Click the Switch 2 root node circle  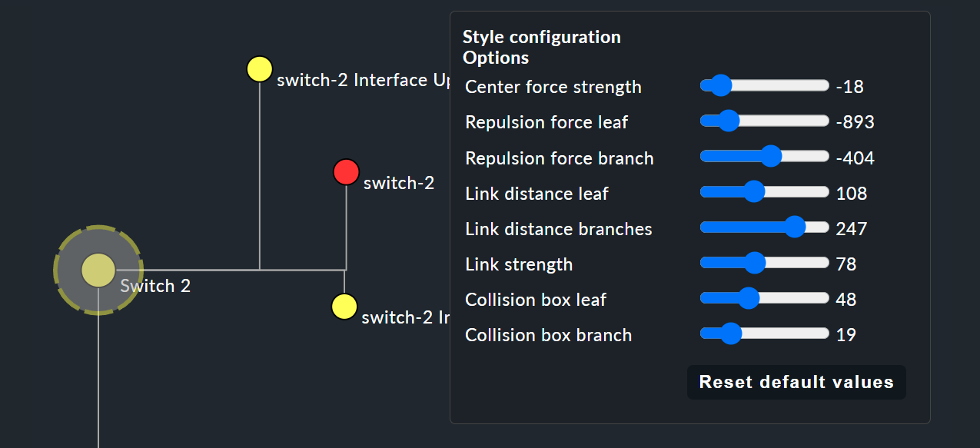coord(98,270)
